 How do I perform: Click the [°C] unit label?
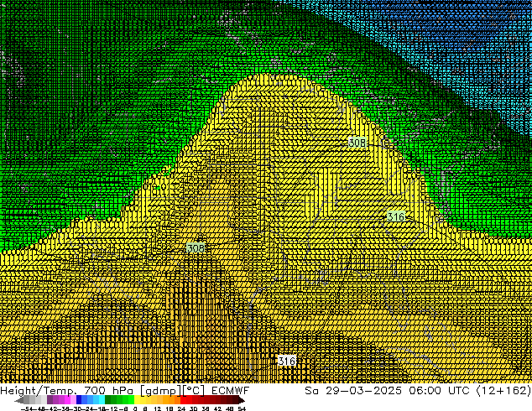[x=193, y=391]
